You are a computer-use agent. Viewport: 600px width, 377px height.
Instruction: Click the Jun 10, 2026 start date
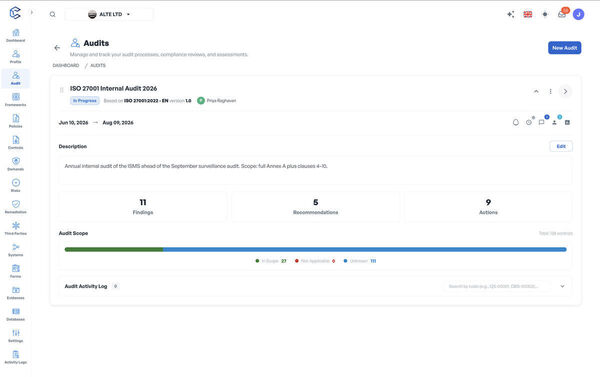pos(73,123)
